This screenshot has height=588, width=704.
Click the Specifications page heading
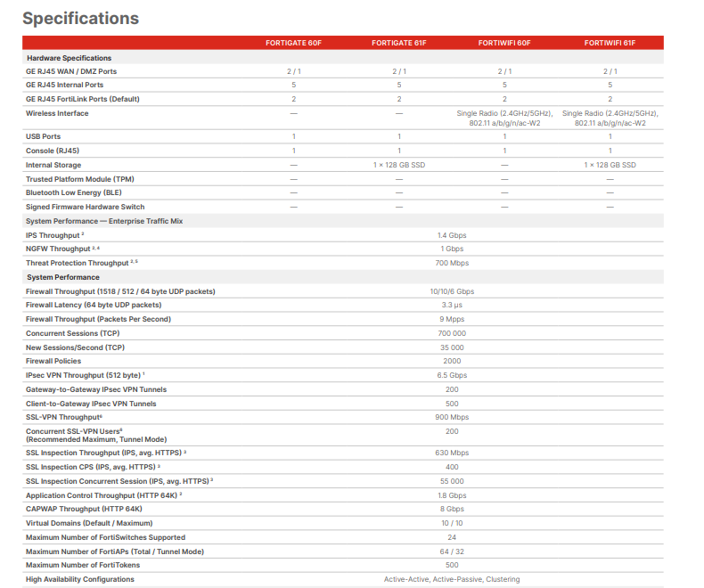pyautogui.click(x=80, y=18)
